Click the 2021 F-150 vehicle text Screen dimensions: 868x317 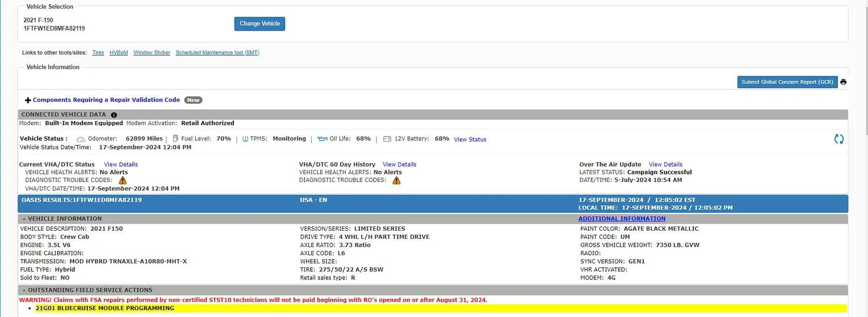[x=38, y=20]
